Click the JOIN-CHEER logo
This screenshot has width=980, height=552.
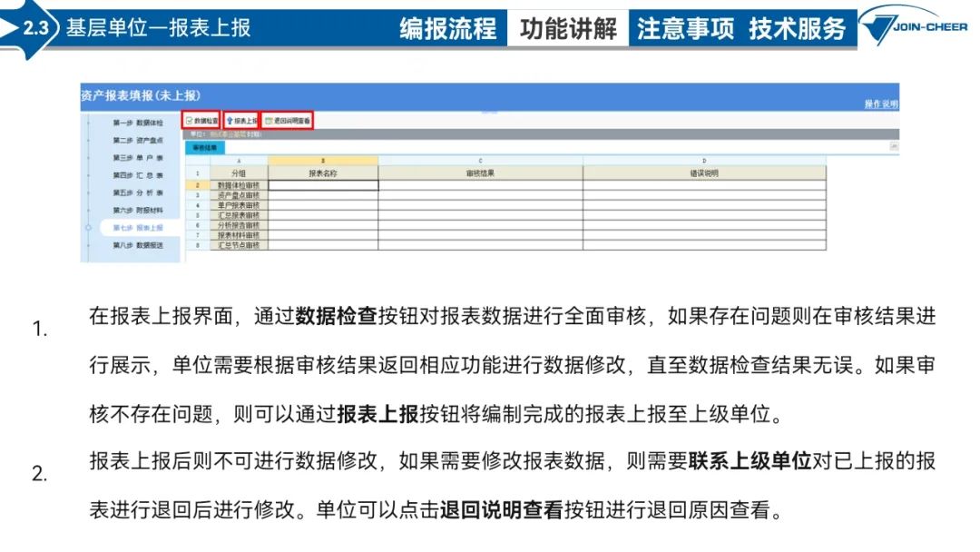914,26
